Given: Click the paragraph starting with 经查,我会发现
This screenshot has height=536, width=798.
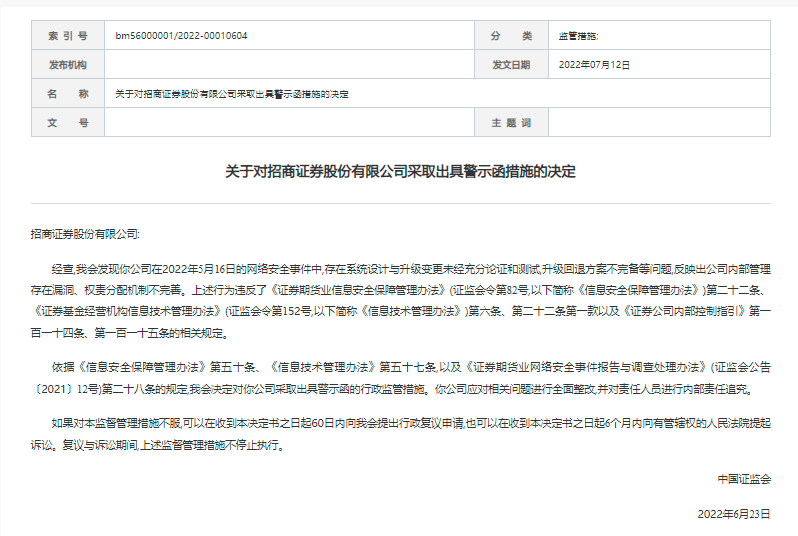Looking at the screenshot, I should pyautogui.click(x=401, y=301).
